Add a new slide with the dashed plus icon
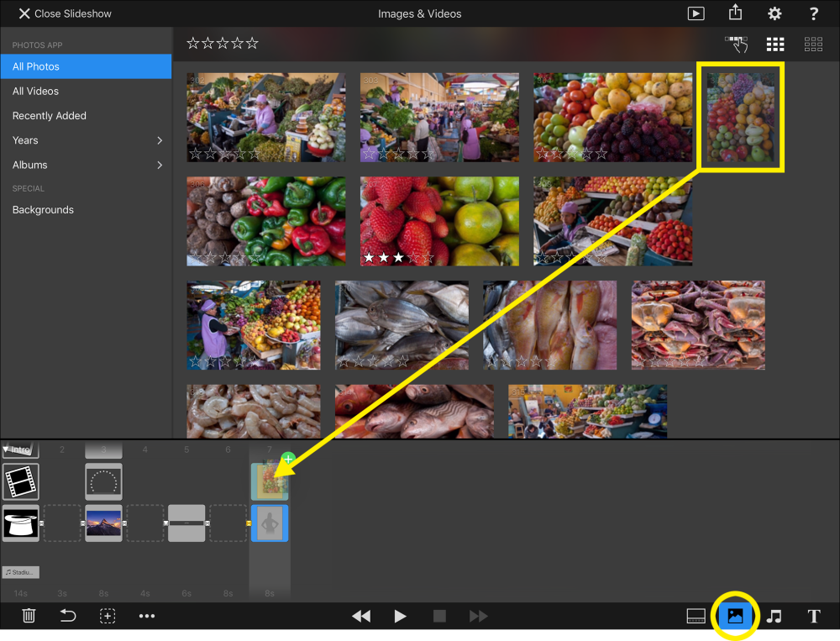 (108, 616)
